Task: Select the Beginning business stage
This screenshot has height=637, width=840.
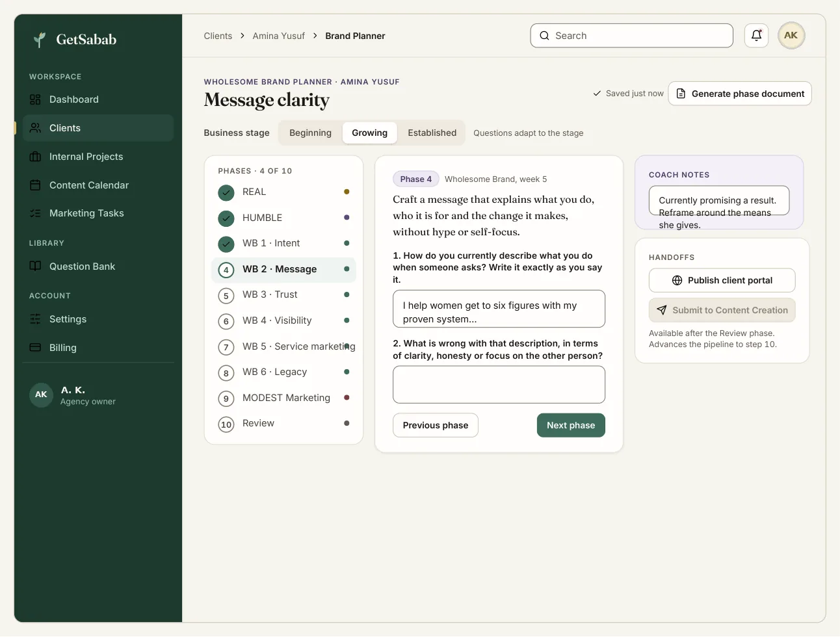Action: [310, 133]
